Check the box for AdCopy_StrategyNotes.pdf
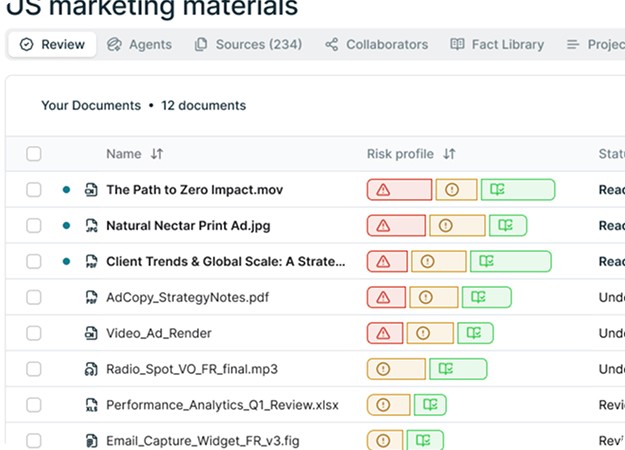Screen dimensions: 625x450 coord(34,298)
